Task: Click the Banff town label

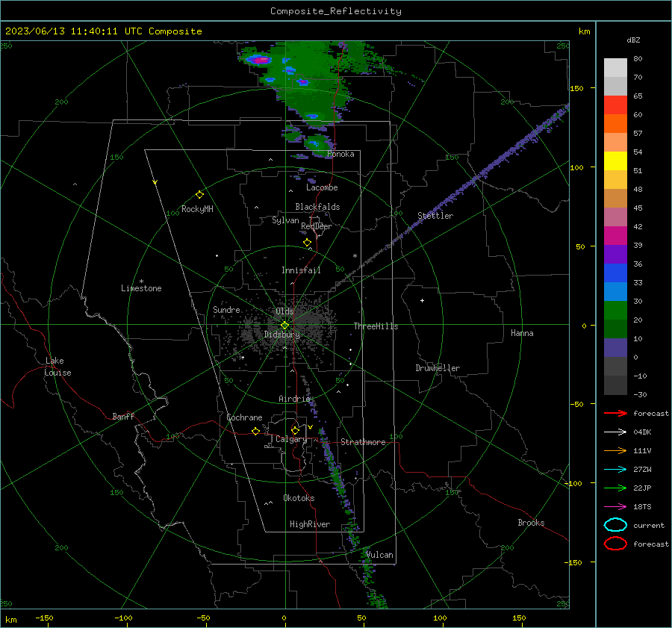Action: [123, 417]
